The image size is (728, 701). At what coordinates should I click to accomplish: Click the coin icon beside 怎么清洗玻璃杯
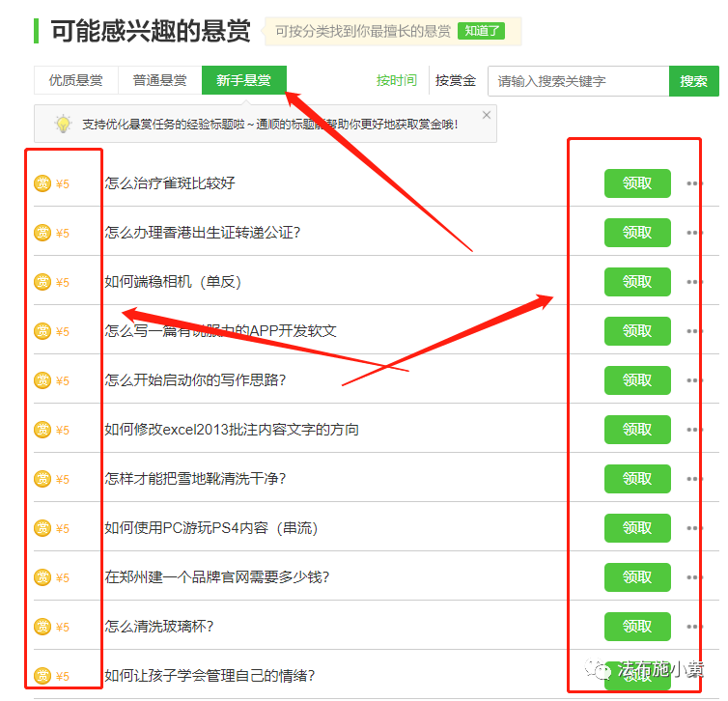coord(42,627)
